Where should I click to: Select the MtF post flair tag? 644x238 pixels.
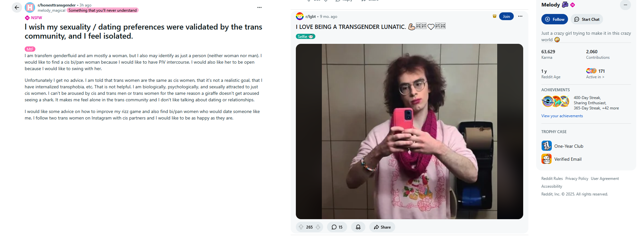(30, 49)
